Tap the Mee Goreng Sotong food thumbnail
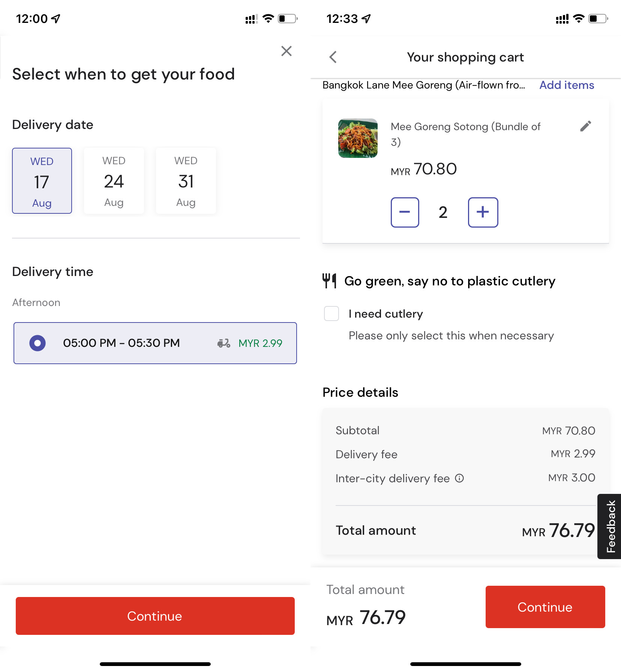This screenshot has height=672, width=621. [358, 138]
